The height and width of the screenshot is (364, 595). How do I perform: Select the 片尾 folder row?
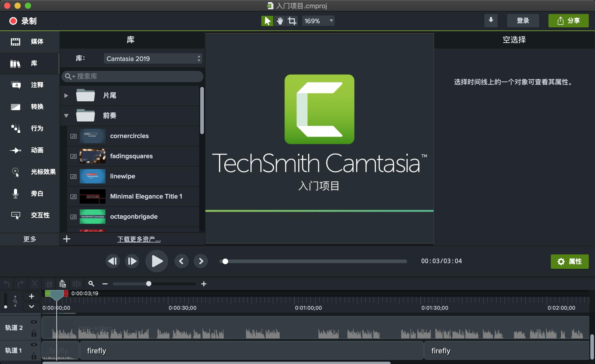(x=130, y=95)
